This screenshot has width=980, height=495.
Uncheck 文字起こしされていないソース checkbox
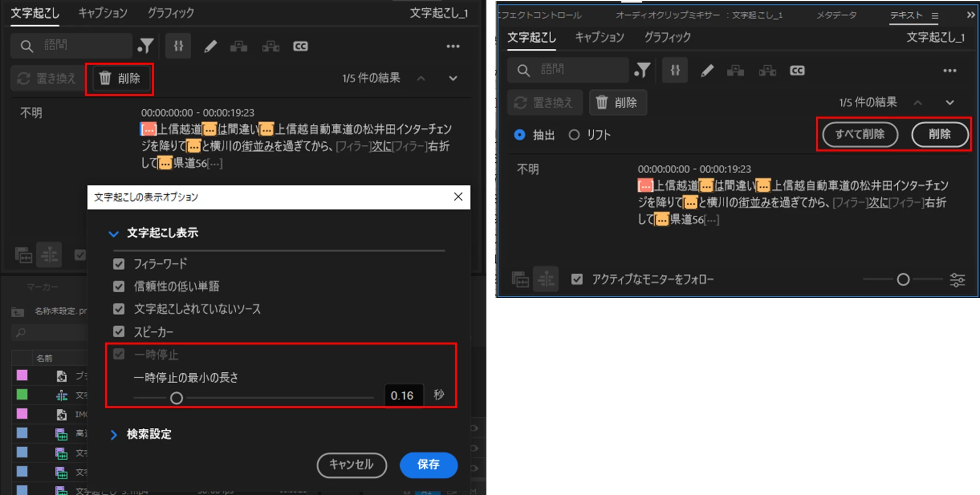pos(119,309)
